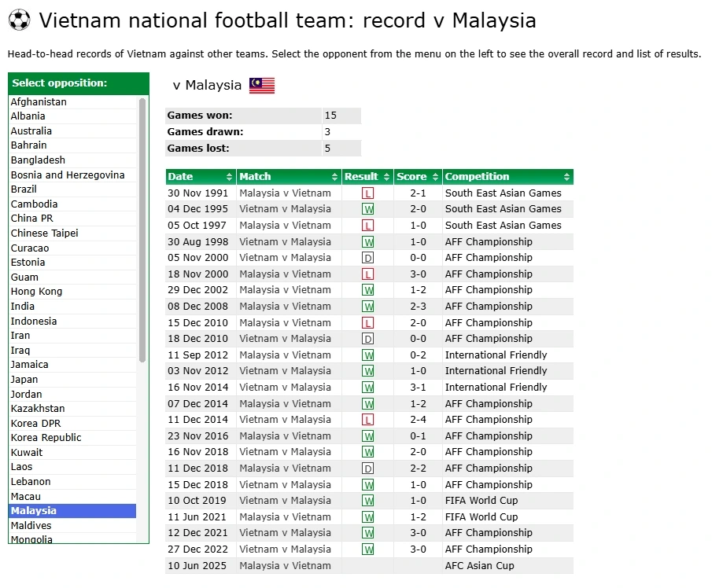
Task: Click the W result icon for 07 Dec 2014
Action: point(368,404)
